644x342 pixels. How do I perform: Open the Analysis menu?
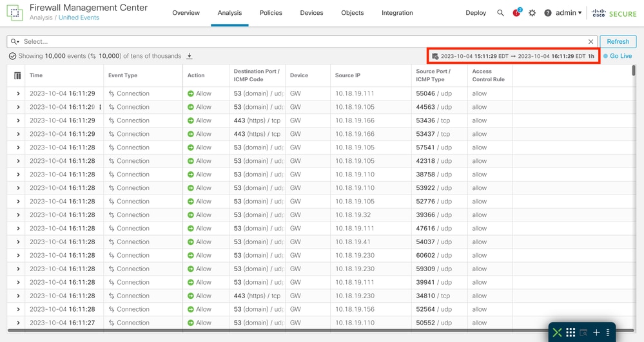pyautogui.click(x=229, y=13)
